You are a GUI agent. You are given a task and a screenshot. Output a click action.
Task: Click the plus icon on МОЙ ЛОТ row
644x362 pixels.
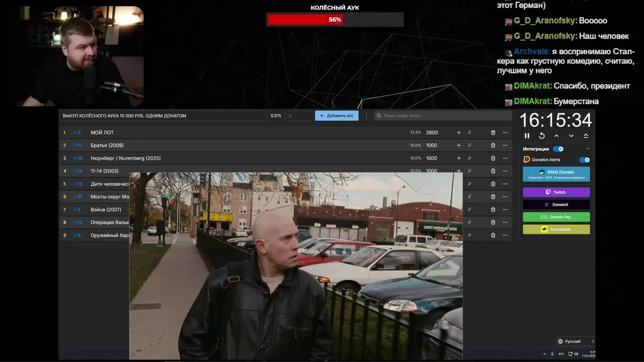pyautogui.click(x=458, y=133)
